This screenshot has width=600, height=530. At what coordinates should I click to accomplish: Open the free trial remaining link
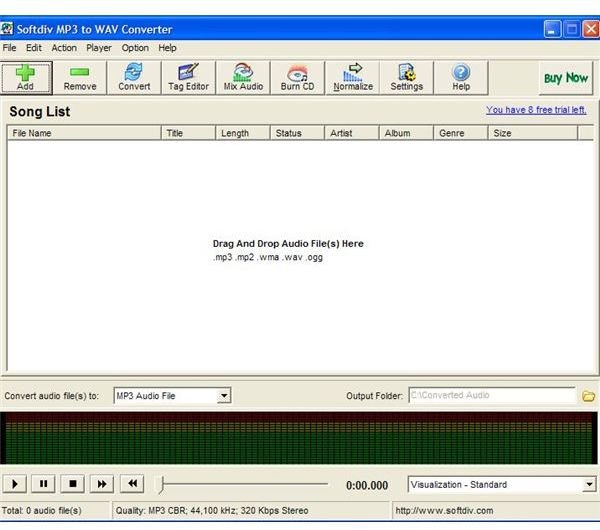536,110
